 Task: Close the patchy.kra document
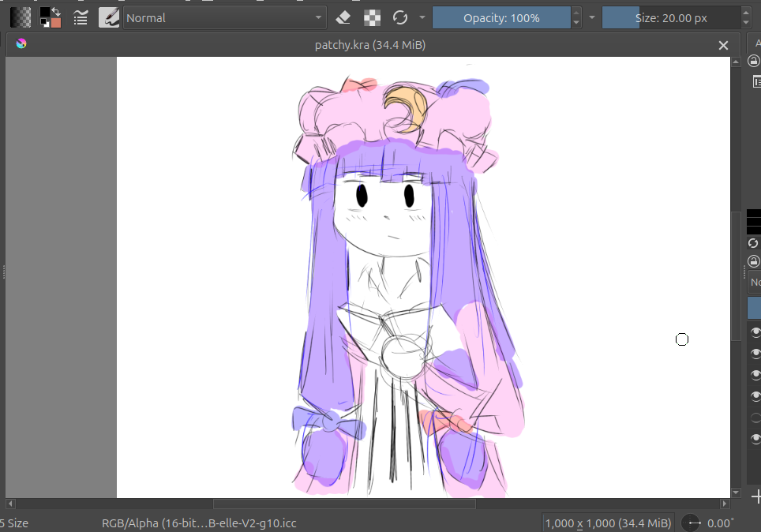723,45
